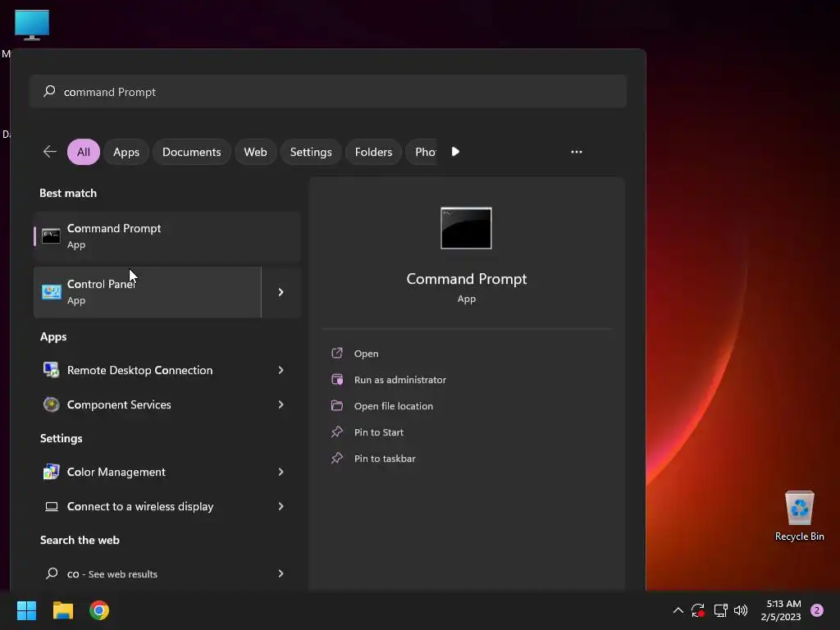The height and width of the screenshot is (630, 840).
Task: Click the large Command Prompt preview thumbnail
Action: pos(466,228)
